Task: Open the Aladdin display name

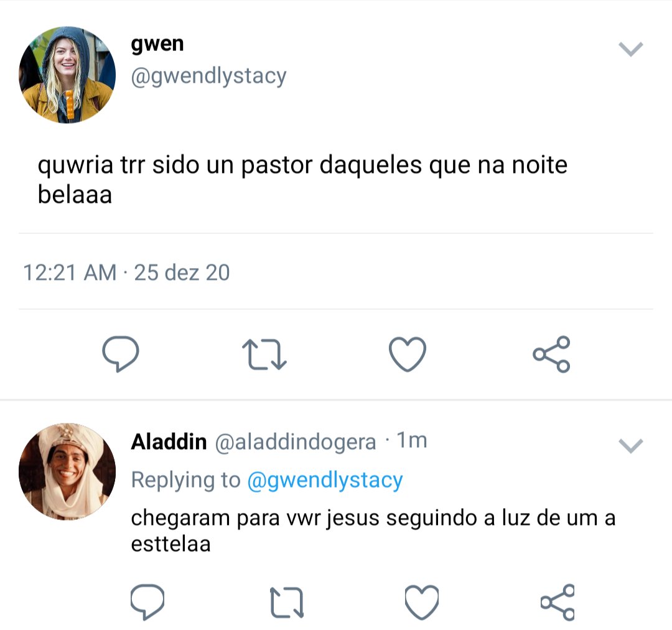Action: pos(169,442)
